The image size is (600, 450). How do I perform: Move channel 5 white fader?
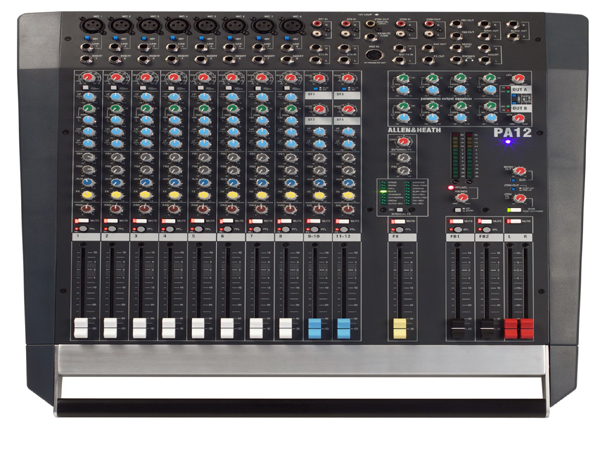click(198, 328)
